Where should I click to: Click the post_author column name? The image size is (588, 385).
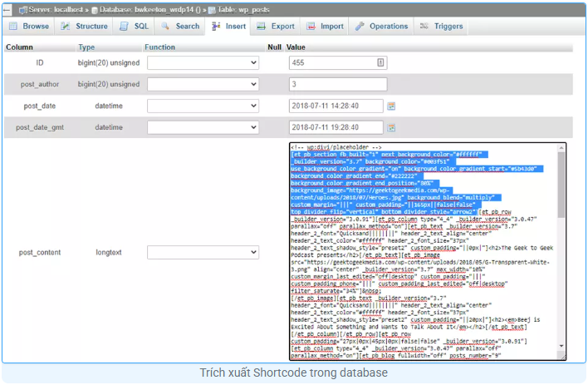coord(40,85)
